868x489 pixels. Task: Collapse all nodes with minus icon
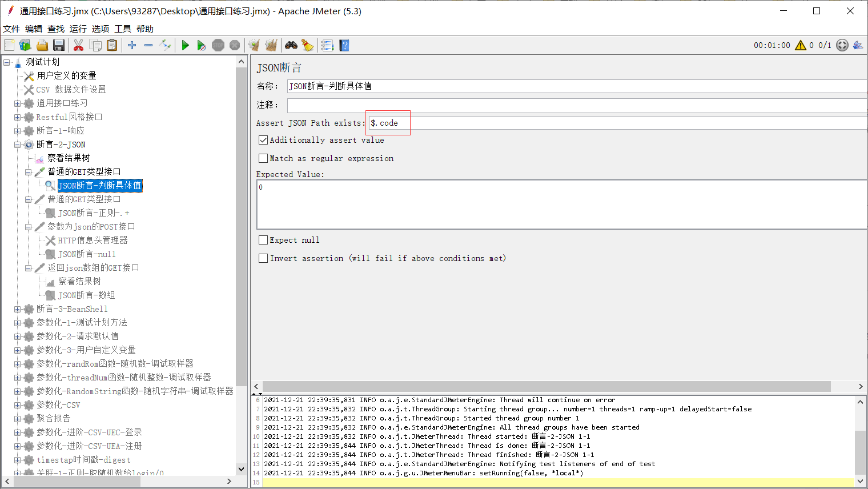(x=148, y=45)
